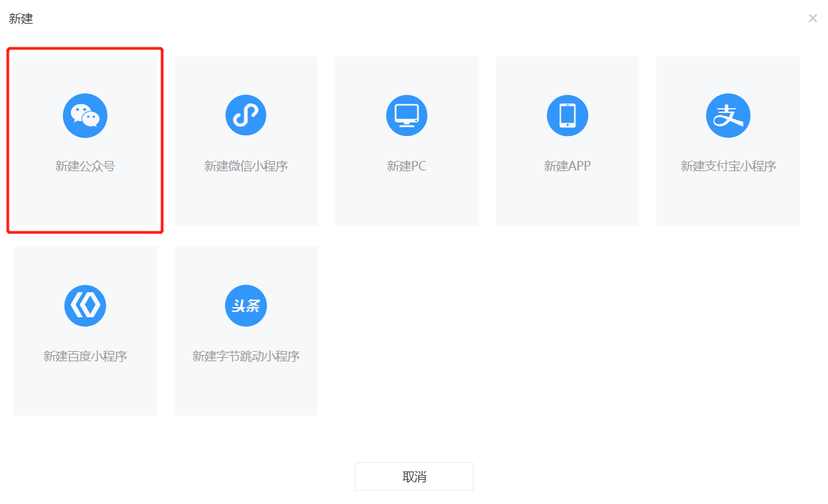Close the 新建 dialog with the X
This screenshot has width=828, height=504.
click(x=812, y=18)
